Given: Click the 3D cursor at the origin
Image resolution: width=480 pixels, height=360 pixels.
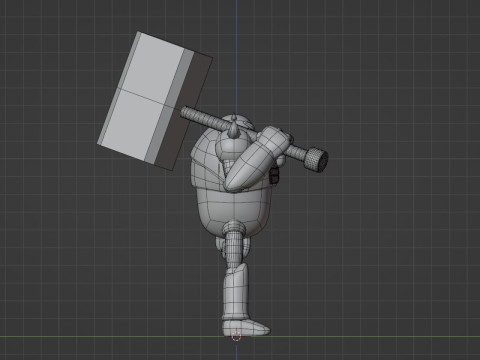Looking at the screenshot, I should (236, 337).
